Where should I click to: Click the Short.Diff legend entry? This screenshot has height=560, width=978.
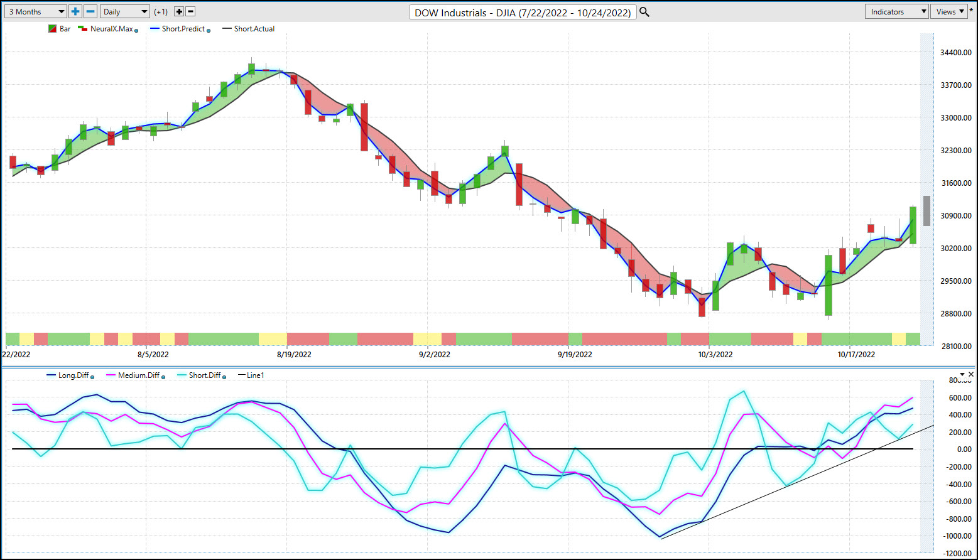point(200,375)
